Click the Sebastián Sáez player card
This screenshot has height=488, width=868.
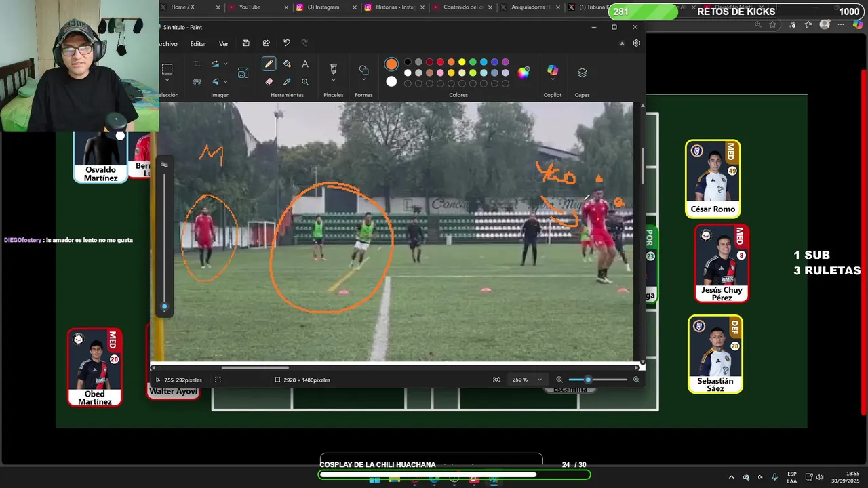tap(715, 354)
